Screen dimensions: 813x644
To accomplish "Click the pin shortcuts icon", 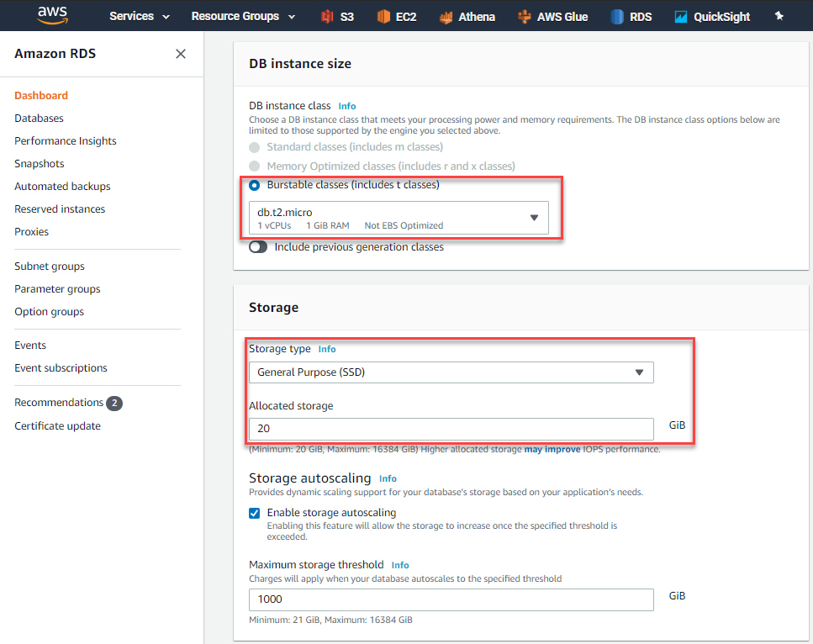I will tap(779, 16).
